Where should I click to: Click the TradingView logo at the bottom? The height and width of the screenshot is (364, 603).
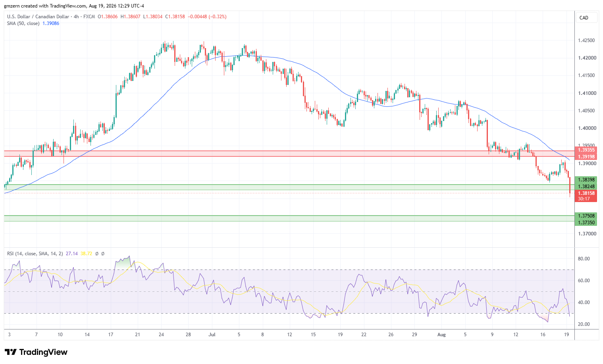[36, 352]
